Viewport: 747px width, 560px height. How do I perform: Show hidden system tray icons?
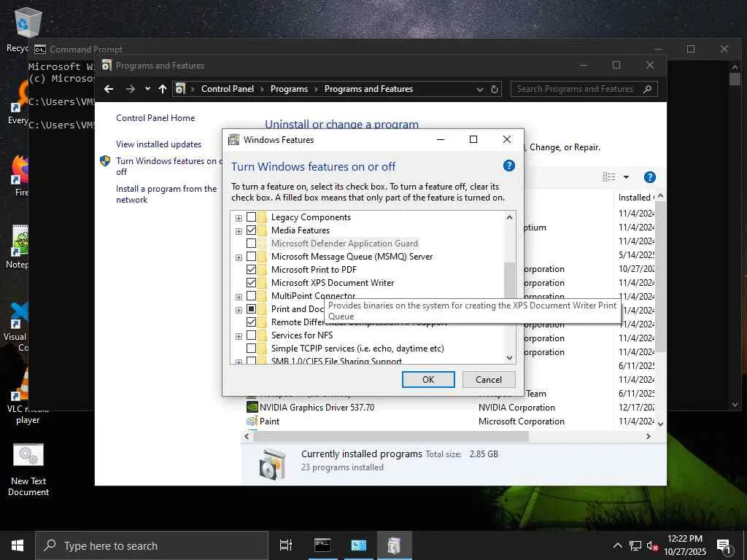click(x=617, y=545)
